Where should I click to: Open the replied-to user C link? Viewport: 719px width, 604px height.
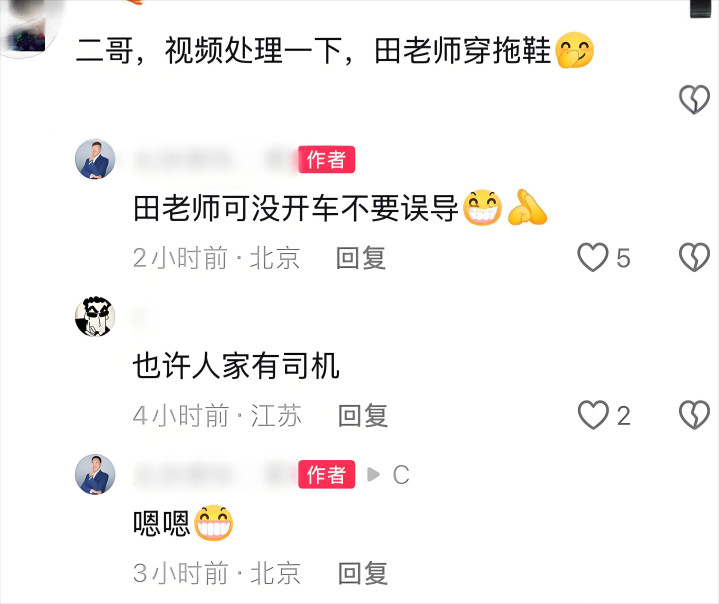(401, 475)
